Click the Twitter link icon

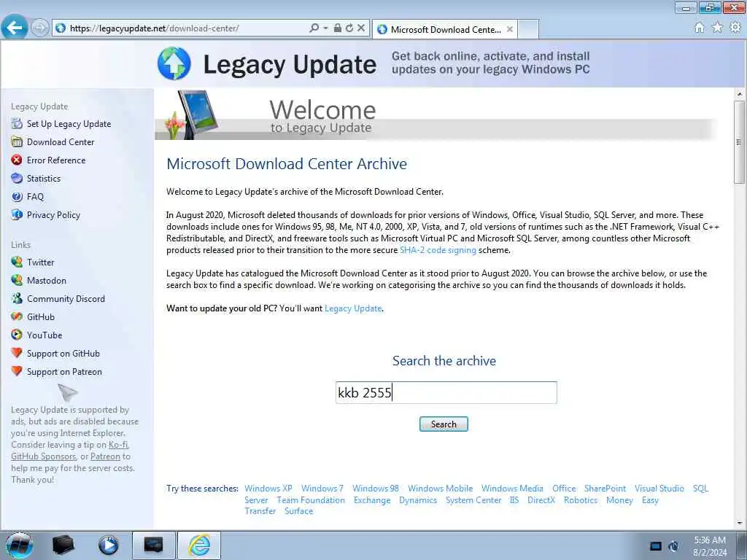click(17, 262)
